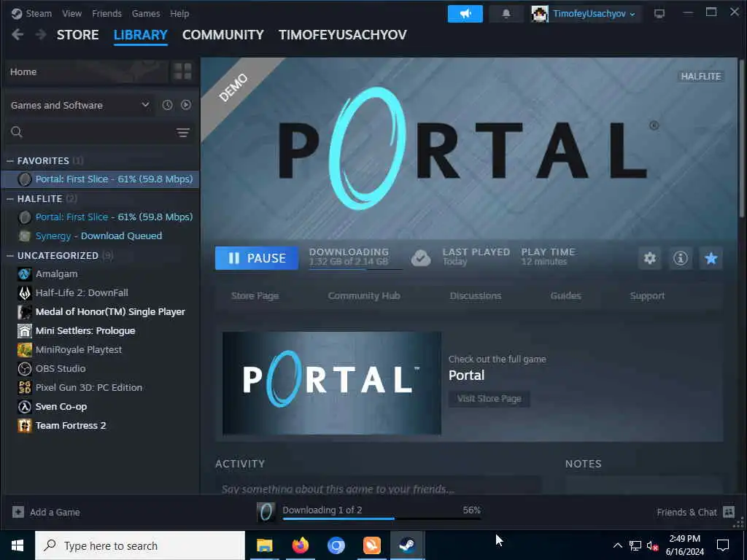Show recent activity clock filter
This screenshot has width=747, height=560.
(x=167, y=105)
